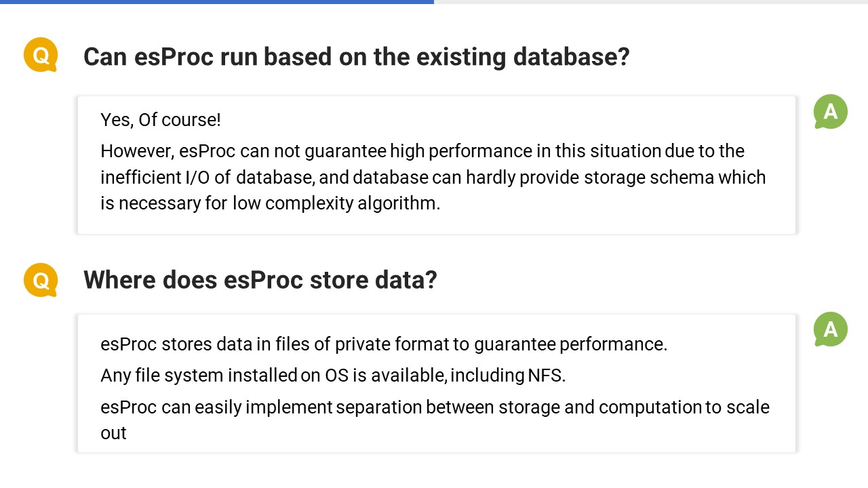Screen dimensions: 868x488
Task: Click the gray unfilled part of the progress bar
Action: tap(651, 2)
